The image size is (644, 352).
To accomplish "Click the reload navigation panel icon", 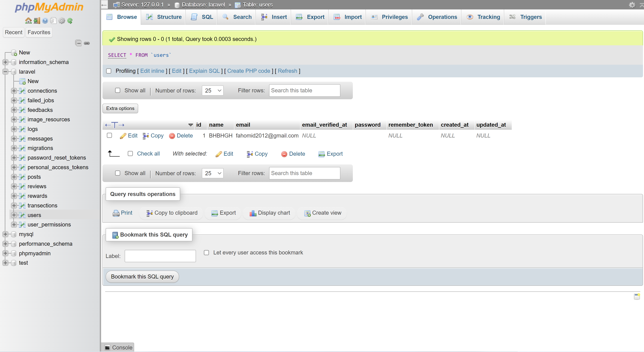I will point(70,21).
